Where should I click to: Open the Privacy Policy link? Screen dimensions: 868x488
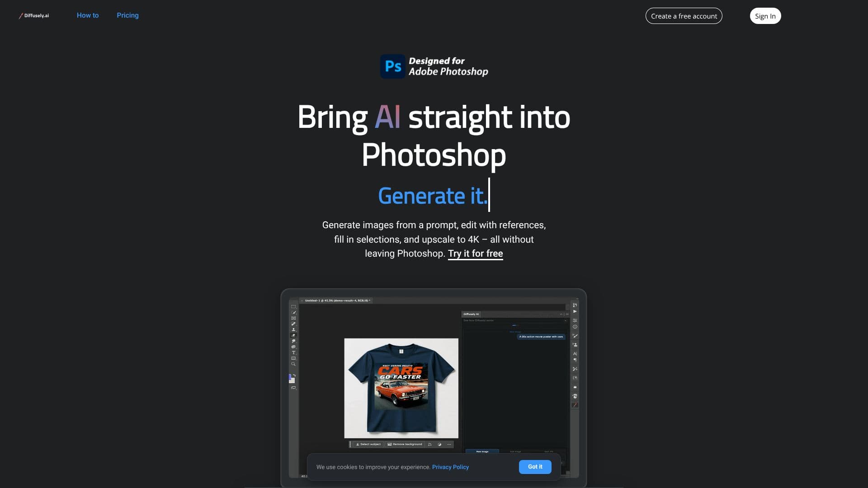point(450,467)
